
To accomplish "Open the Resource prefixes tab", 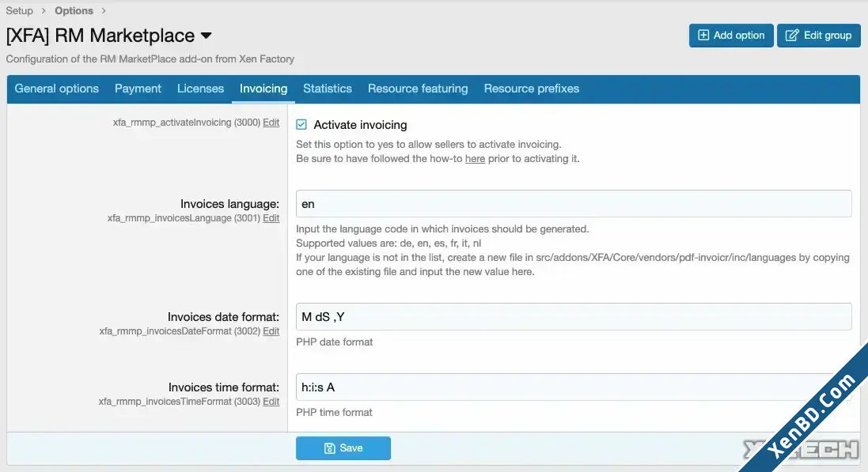I will pyautogui.click(x=532, y=89).
